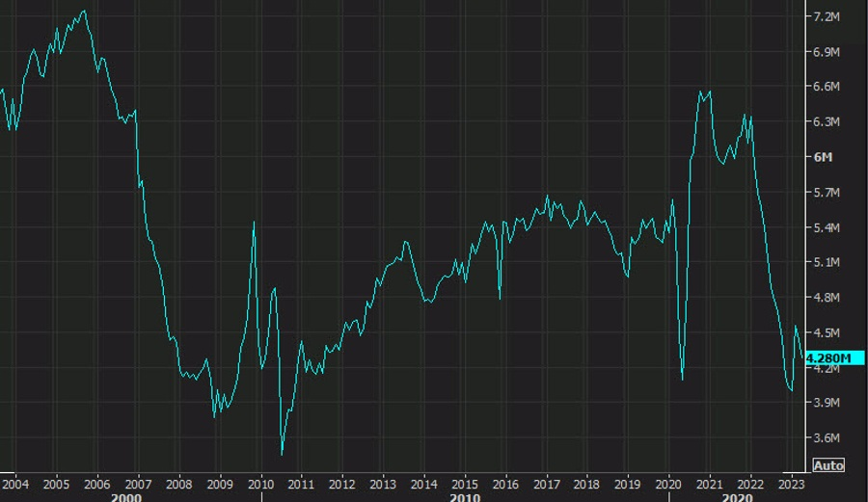Click the 7.2M y-axis label
The image size is (868, 502).
[828, 17]
